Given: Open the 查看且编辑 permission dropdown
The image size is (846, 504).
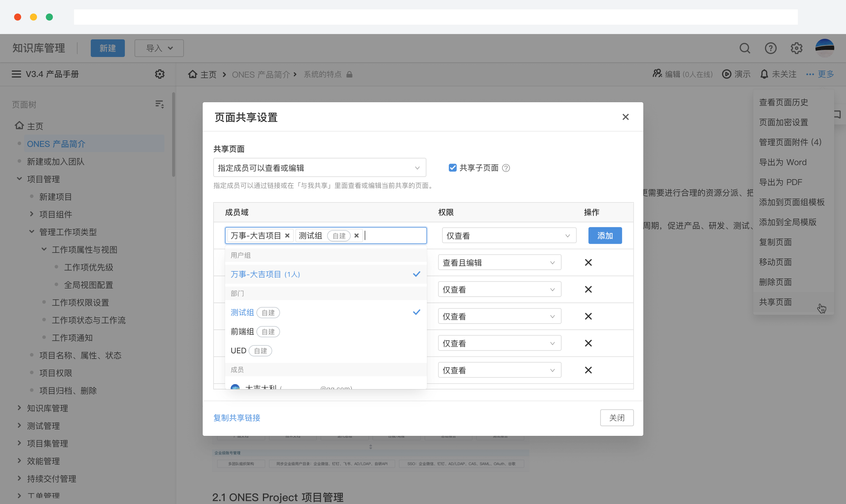Looking at the screenshot, I should point(499,263).
